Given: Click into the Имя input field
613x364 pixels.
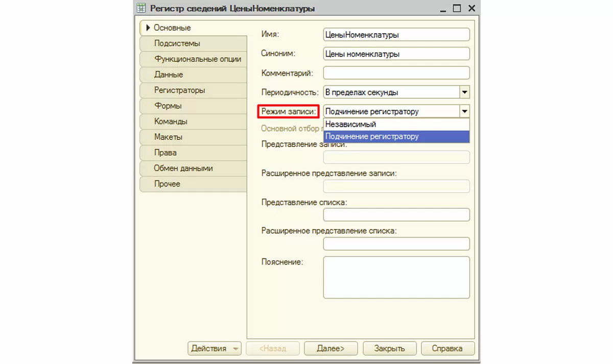Looking at the screenshot, I should coord(396,35).
